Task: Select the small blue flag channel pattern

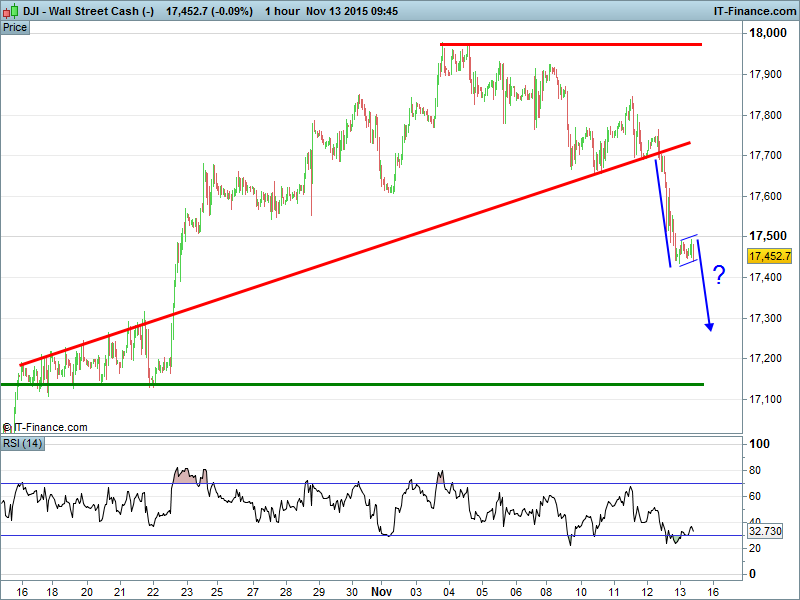Action: pyautogui.click(x=686, y=250)
